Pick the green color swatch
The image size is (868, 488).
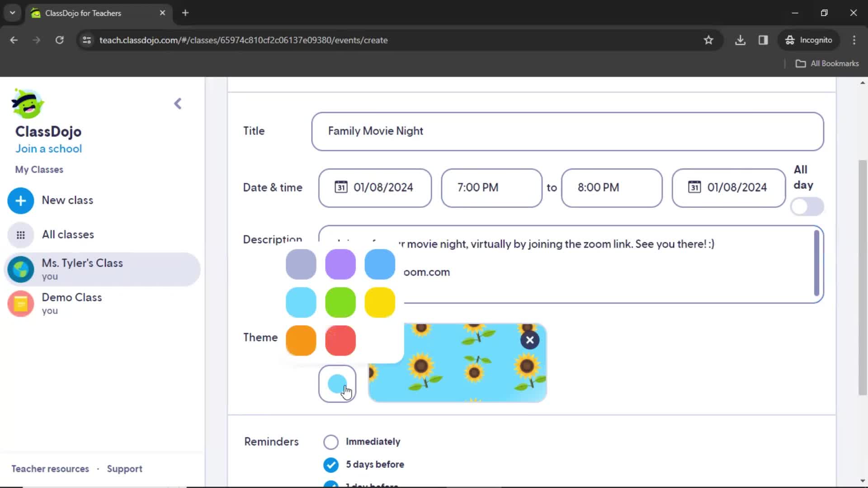340,302
